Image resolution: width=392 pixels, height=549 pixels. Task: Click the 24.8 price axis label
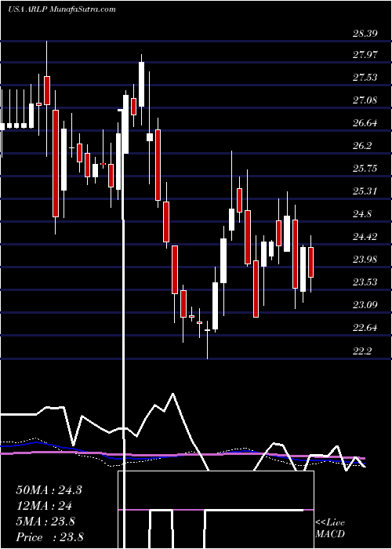[x=362, y=214]
